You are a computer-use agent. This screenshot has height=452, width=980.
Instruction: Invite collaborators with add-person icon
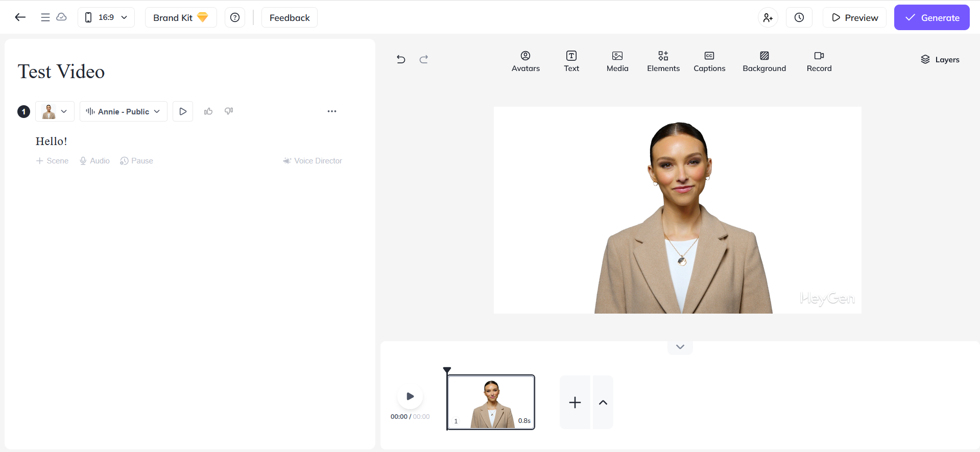point(768,17)
